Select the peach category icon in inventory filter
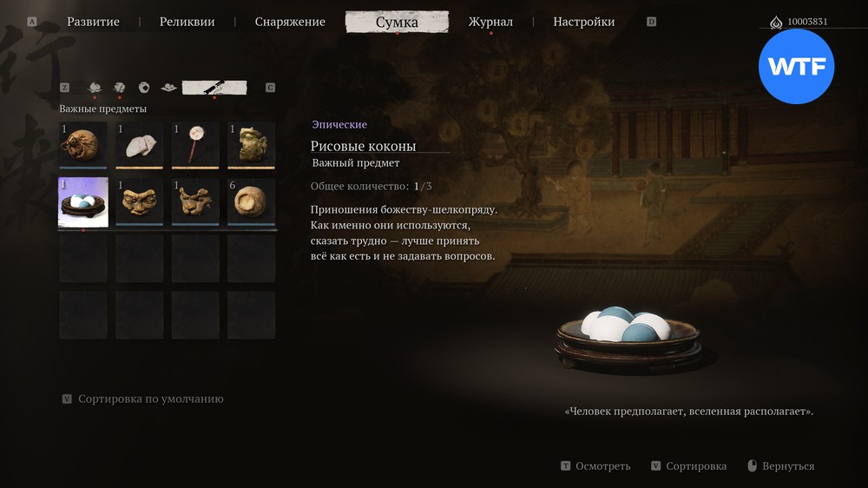 95,88
